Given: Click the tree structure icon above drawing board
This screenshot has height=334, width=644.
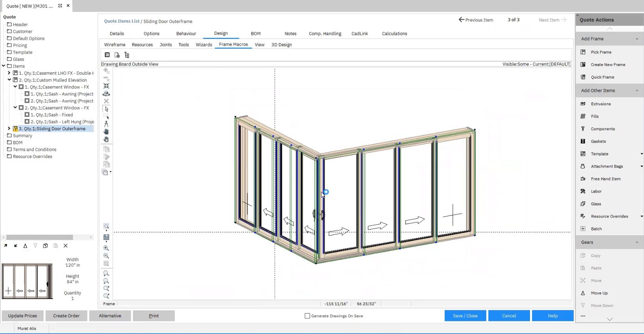Looking at the screenshot, I should [127, 55].
